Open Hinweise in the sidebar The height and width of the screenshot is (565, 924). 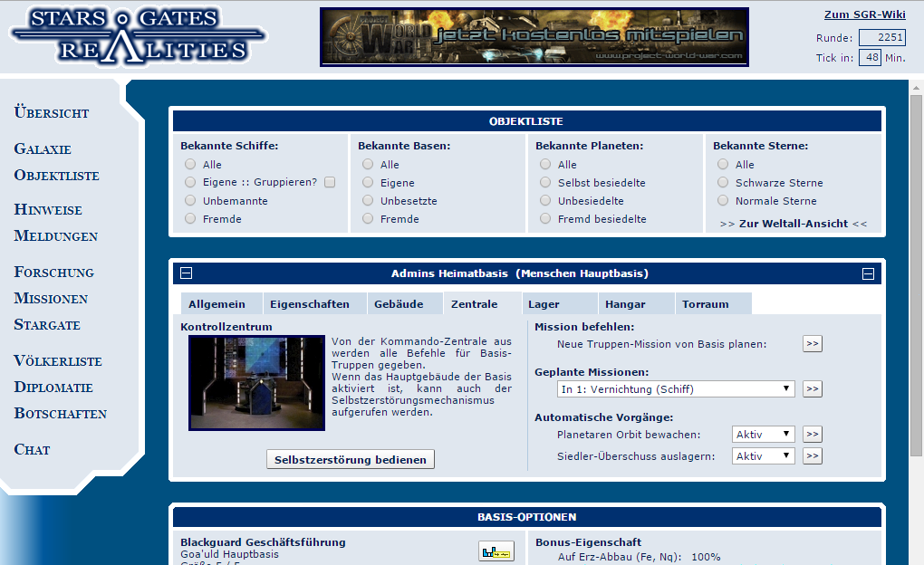(48, 209)
